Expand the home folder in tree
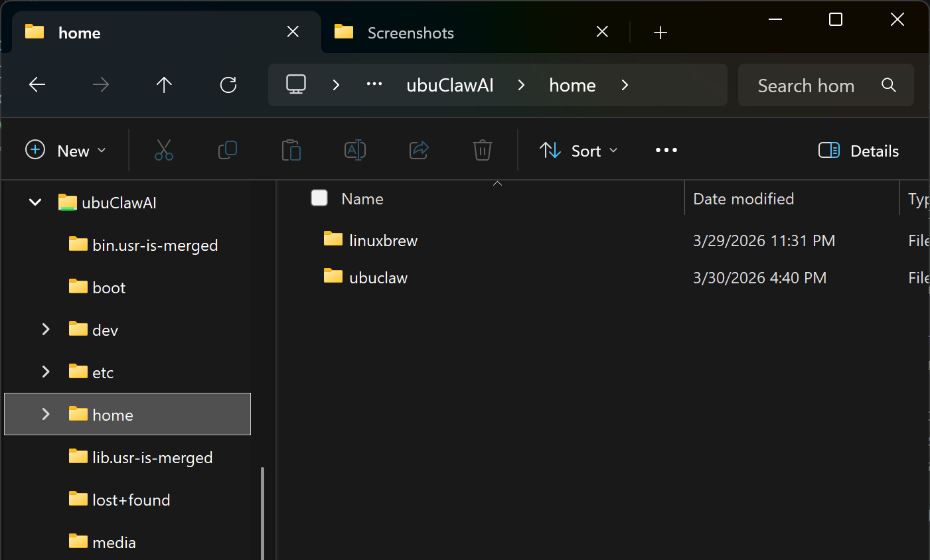 tap(46, 414)
